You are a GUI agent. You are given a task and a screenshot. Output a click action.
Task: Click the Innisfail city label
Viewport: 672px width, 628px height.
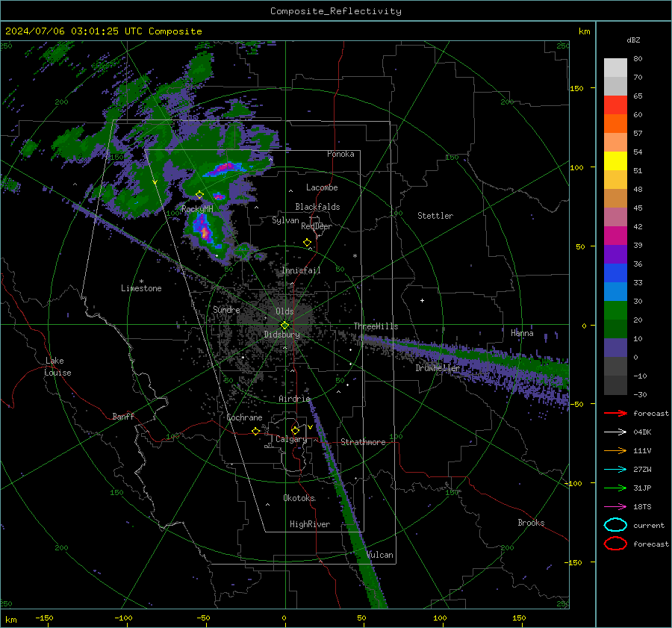(301, 270)
